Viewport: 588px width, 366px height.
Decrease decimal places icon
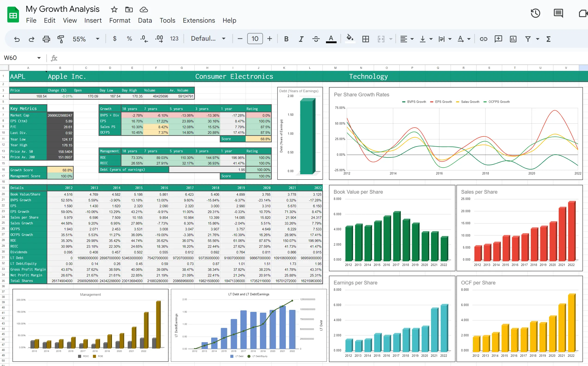144,39
